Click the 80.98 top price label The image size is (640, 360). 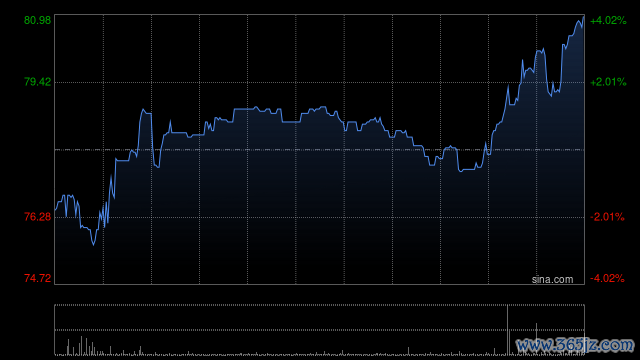pyautogui.click(x=38, y=20)
